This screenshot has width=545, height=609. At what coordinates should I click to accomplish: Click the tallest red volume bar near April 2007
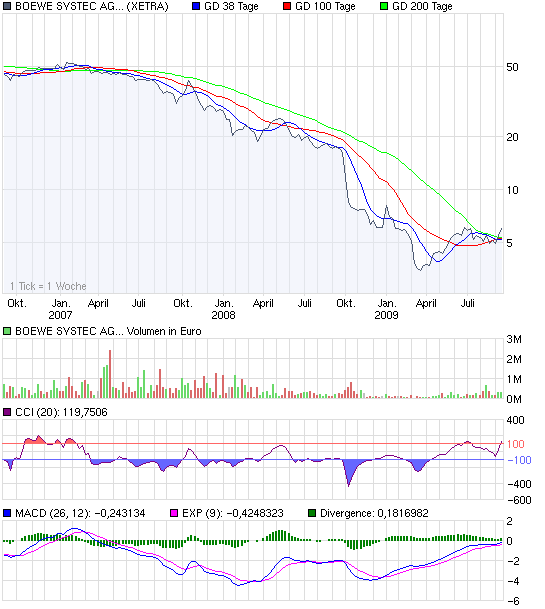click(x=110, y=374)
